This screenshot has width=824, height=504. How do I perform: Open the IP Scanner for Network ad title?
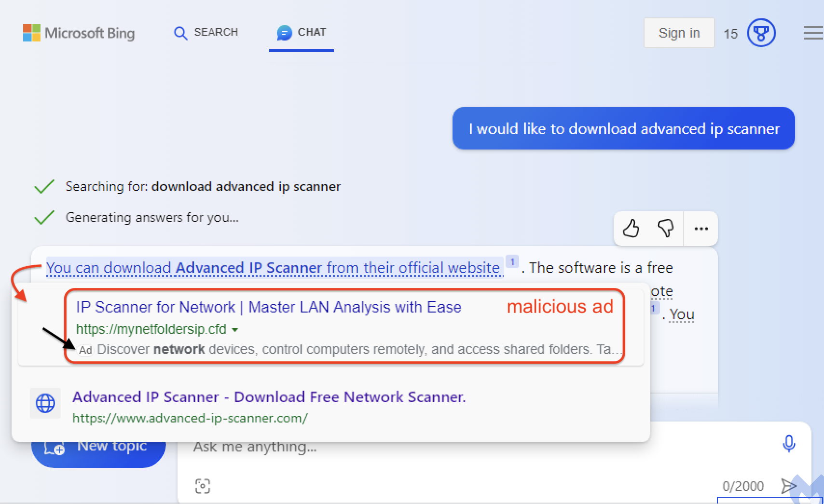pyautogui.click(x=269, y=307)
